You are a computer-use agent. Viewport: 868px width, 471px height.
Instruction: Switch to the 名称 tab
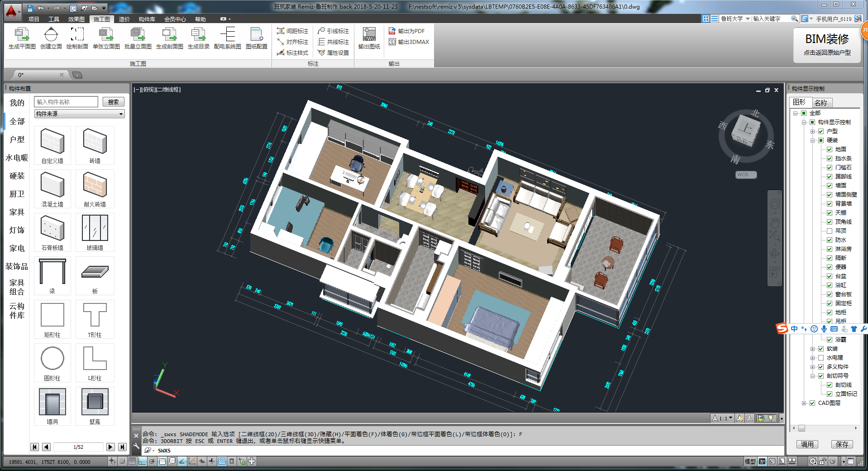coord(821,103)
